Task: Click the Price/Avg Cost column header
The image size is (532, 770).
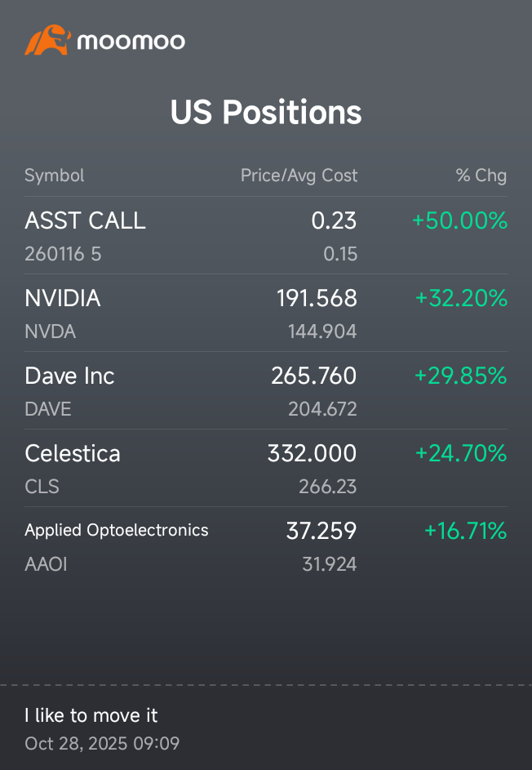Action: tap(299, 176)
